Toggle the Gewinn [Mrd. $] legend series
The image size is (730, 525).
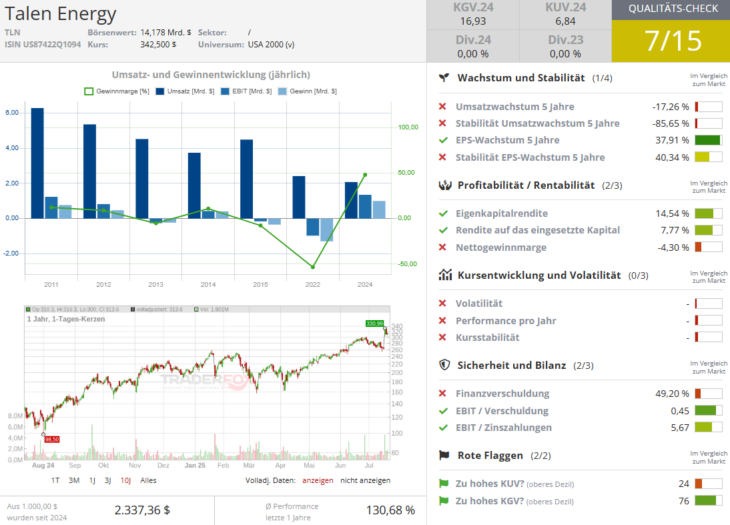pos(307,91)
